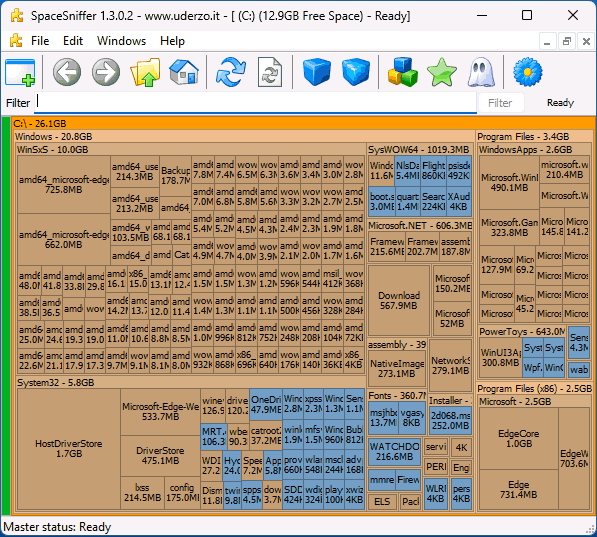Select the assembly folder header
Viewport: 597px width, 537px height.
point(397,345)
